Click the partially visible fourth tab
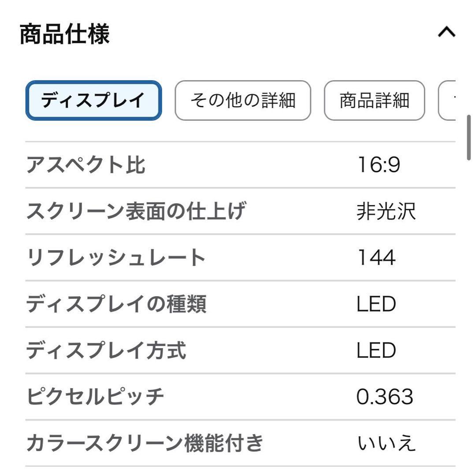This screenshot has height=476, width=475. (448, 100)
